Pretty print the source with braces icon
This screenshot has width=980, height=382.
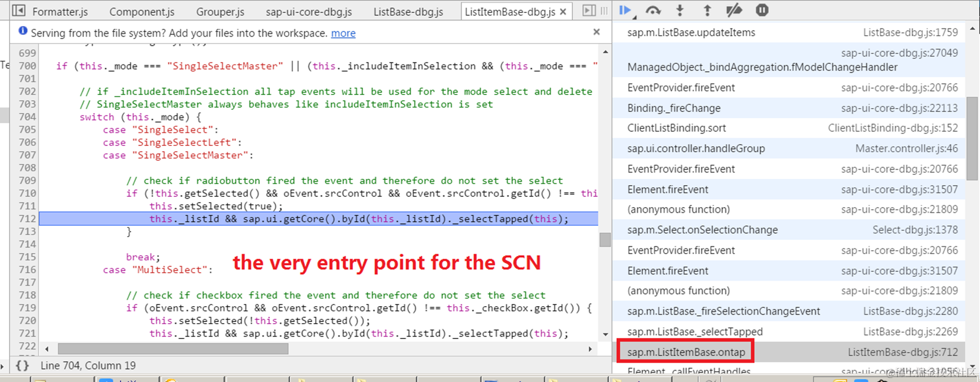point(22,366)
